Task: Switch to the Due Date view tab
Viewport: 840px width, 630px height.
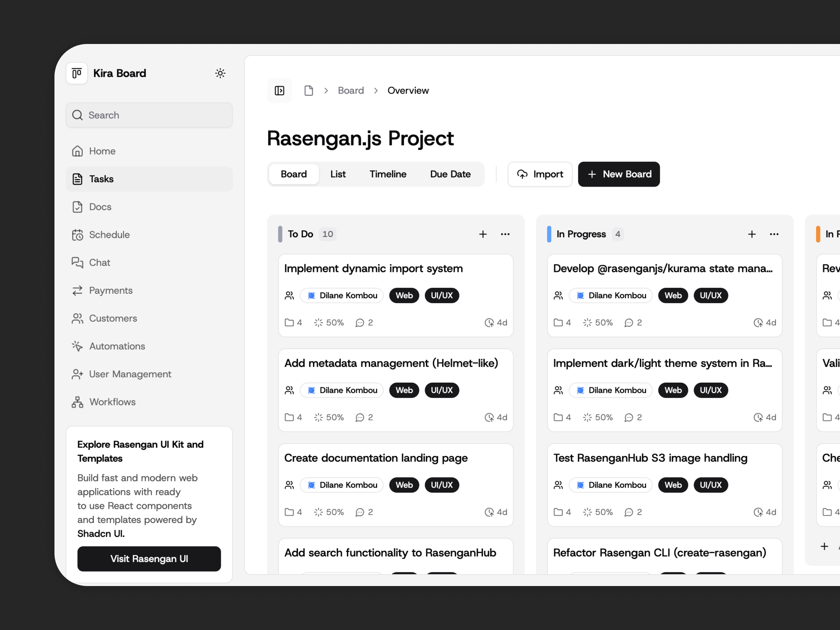Action: (x=450, y=174)
